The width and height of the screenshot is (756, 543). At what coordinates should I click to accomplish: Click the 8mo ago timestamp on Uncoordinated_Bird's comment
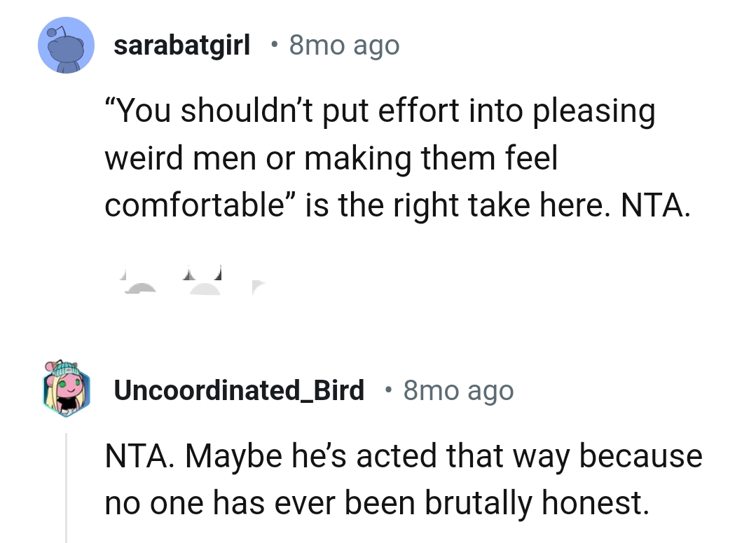(458, 390)
